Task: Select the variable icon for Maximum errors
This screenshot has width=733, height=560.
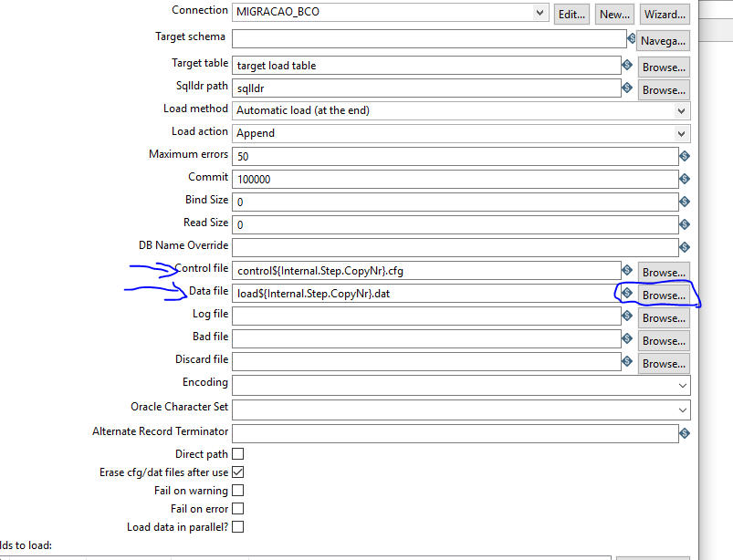Action: [683, 155]
